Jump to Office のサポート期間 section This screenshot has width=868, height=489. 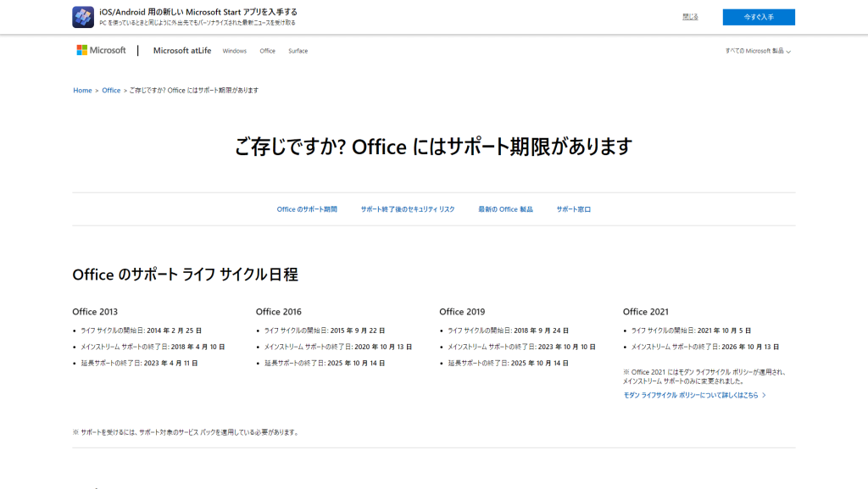coord(307,209)
